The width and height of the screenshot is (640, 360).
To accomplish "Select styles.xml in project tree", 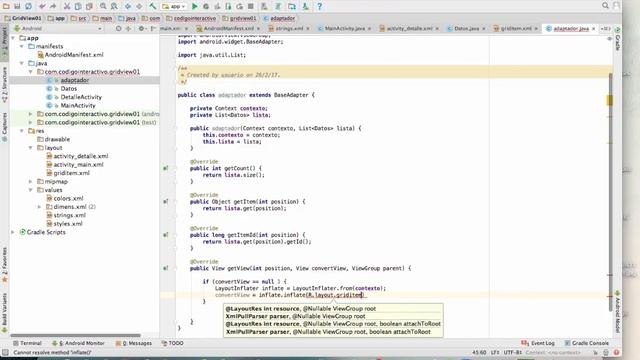I will click(x=68, y=224).
